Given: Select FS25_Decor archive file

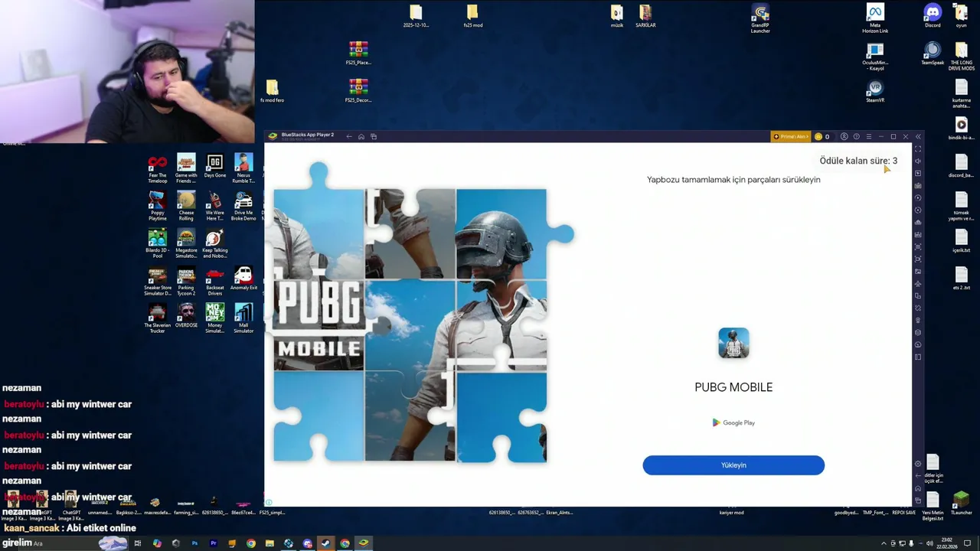Looking at the screenshot, I should click(358, 91).
